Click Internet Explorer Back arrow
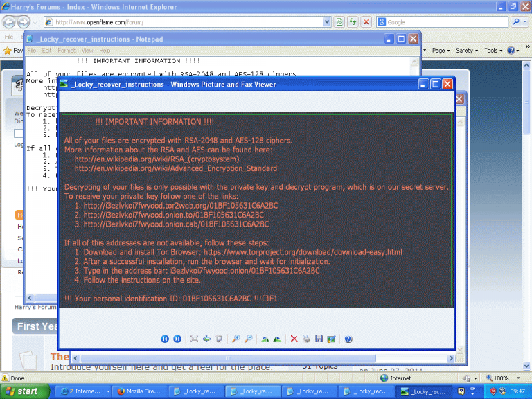The height and width of the screenshot is (399, 532). tap(9, 22)
